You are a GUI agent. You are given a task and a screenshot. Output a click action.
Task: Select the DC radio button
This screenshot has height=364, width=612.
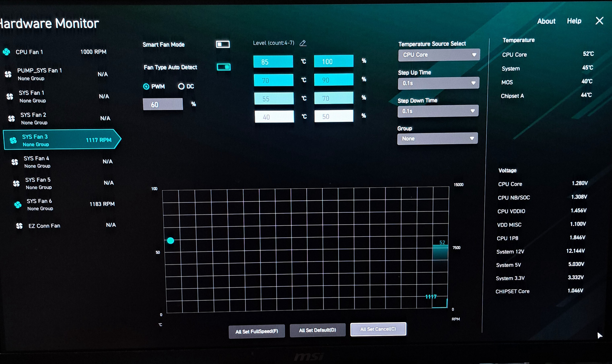tap(181, 86)
